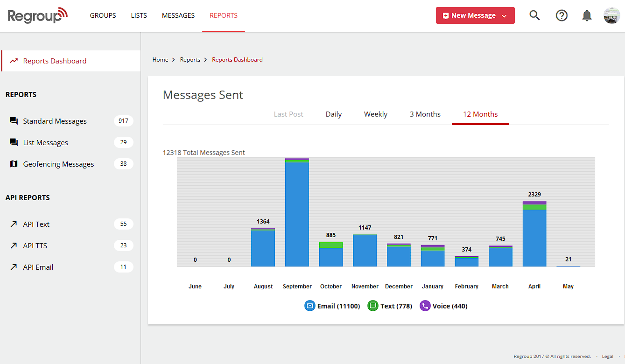Expand the Reports breadcrumb
625x364 pixels.
point(190,59)
